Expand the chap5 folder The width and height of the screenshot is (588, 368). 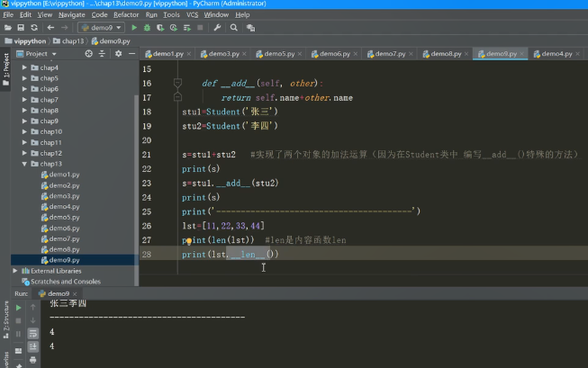24,78
